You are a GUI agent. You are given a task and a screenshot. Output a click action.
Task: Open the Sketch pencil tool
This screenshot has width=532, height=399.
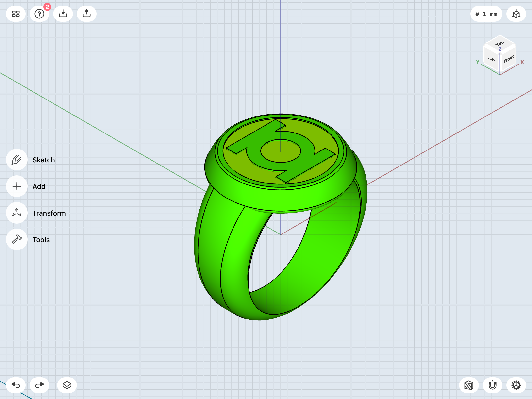click(x=17, y=160)
